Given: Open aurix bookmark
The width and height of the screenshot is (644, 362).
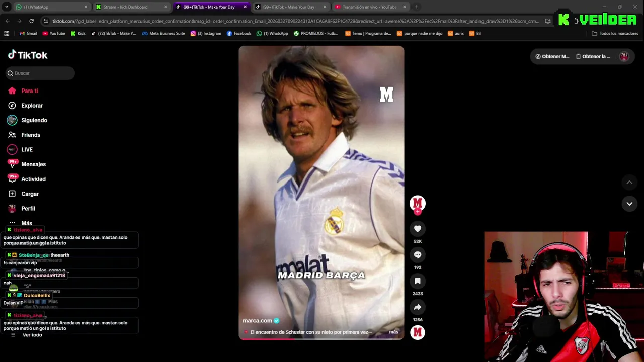Looking at the screenshot, I should click(x=455, y=34).
